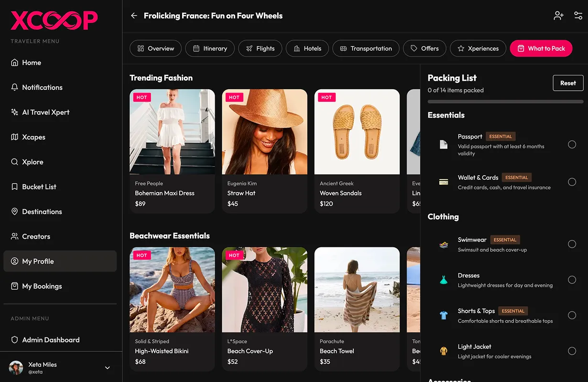Reset the packing list
Viewport: 588px width, 382px height.
[568, 83]
